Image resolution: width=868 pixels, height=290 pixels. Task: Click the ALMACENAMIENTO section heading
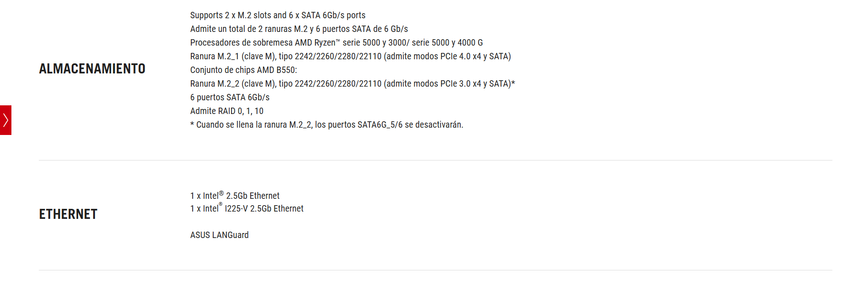pyautogui.click(x=92, y=69)
